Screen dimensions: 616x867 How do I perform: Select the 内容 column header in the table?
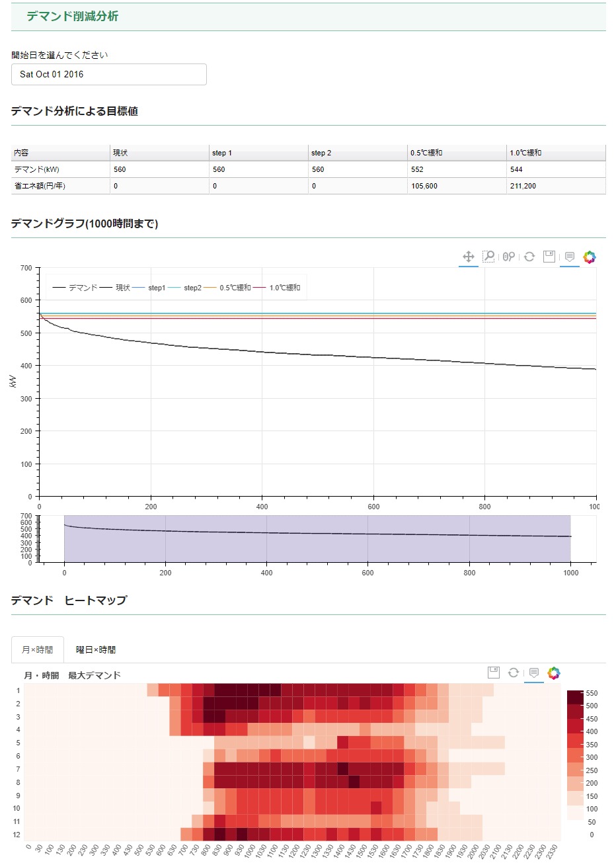[x=60, y=153]
